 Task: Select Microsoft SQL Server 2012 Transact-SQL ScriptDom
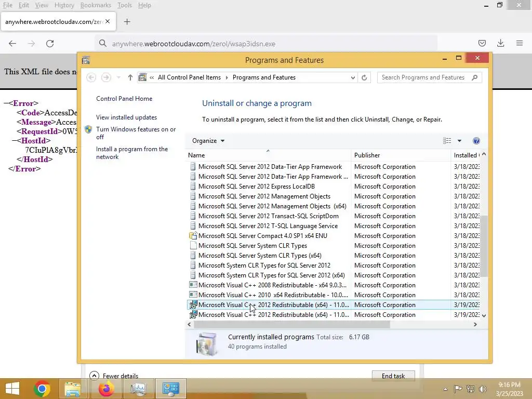(x=269, y=216)
